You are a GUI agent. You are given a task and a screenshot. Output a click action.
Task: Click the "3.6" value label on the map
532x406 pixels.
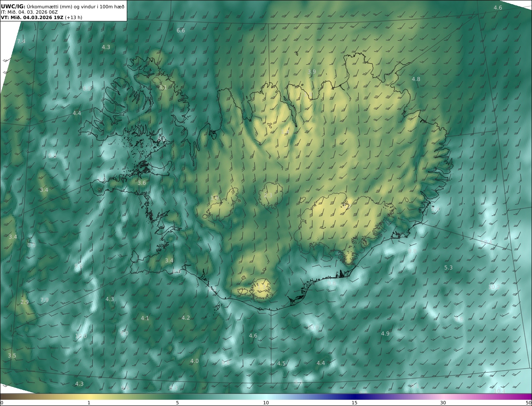[142, 183]
